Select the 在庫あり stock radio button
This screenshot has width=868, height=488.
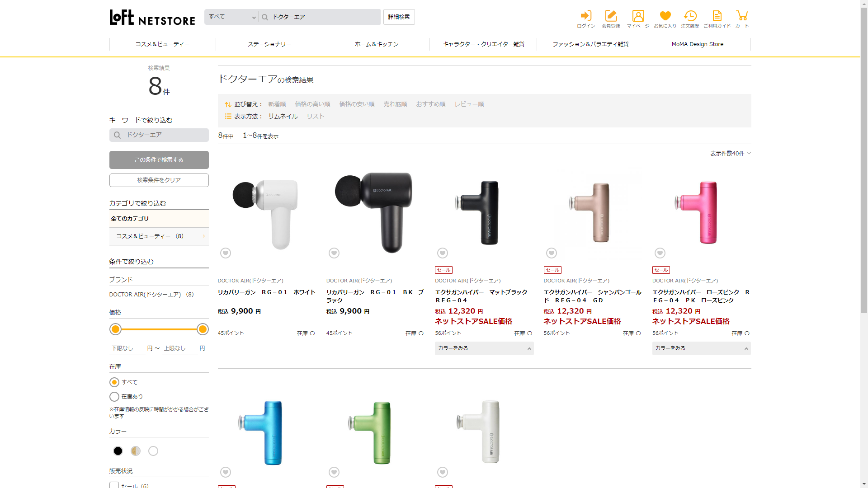pyautogui.click(x=114, y=397)
